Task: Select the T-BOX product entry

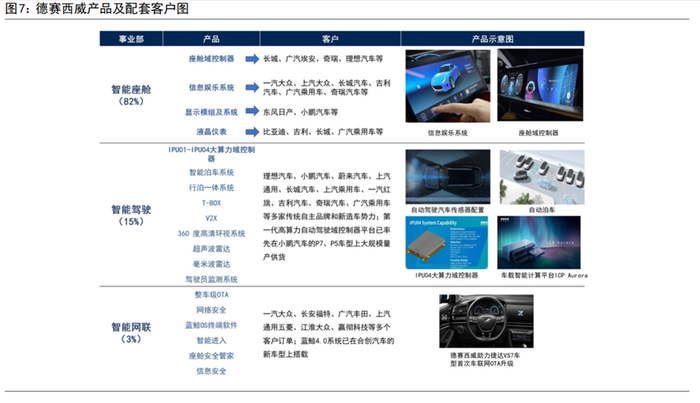Action: pyautogui.click(x=211, y=203)
